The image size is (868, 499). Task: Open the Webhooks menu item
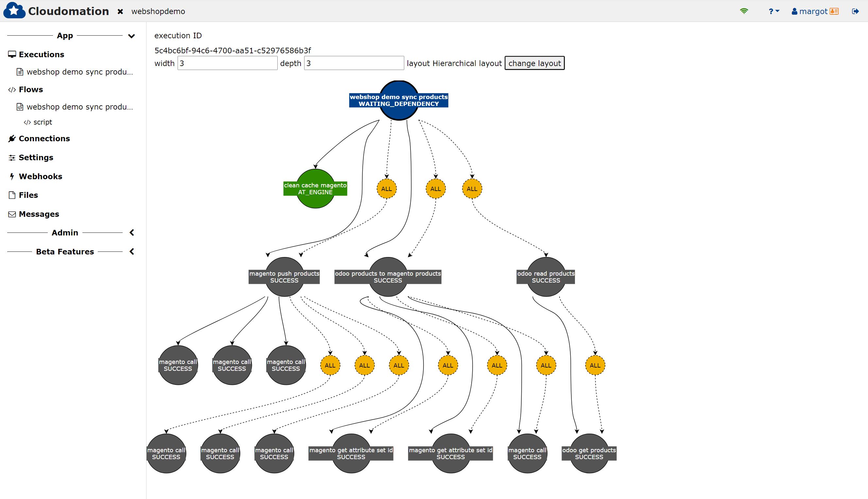[x=41, y=177]
